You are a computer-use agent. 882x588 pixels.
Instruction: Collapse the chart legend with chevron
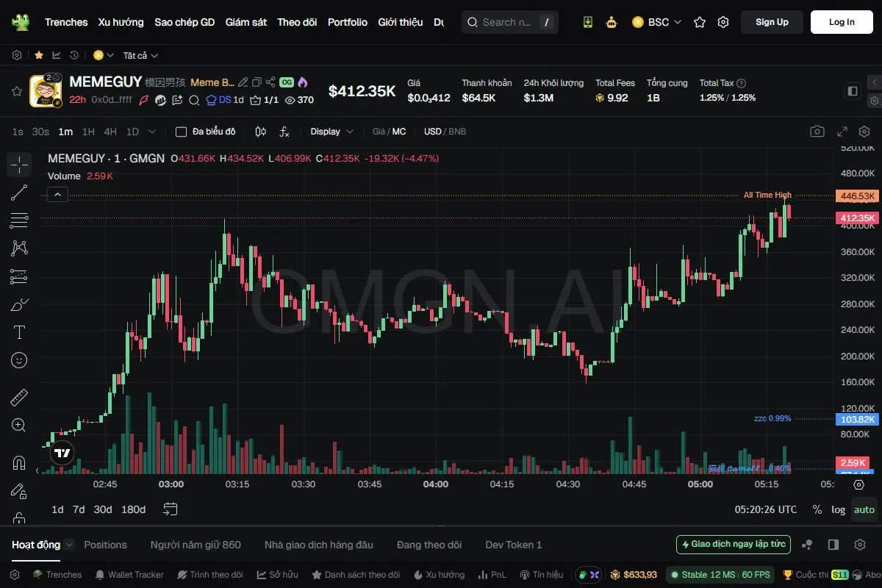(x=58, y=195)
